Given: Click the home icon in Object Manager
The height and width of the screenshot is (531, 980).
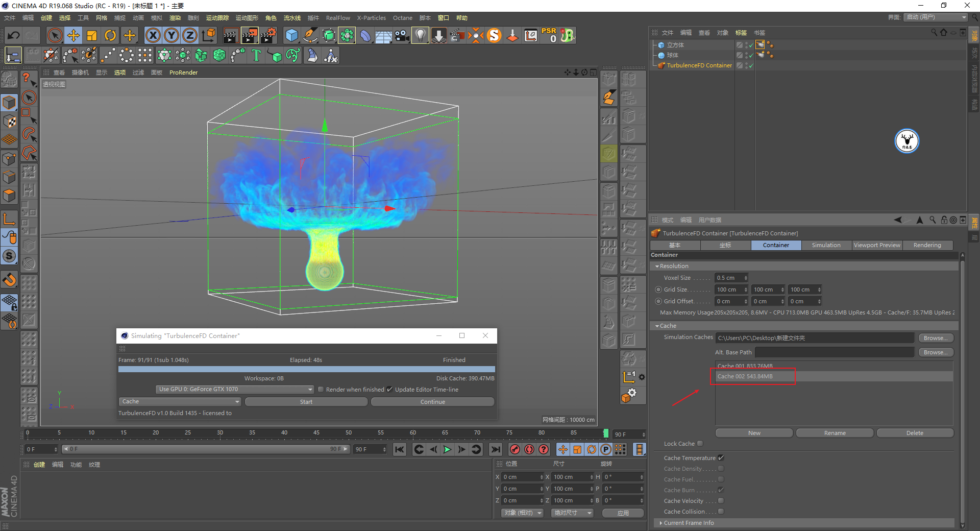Looking at the screenshot, I should pyautogui.click(x=943, y=32).
